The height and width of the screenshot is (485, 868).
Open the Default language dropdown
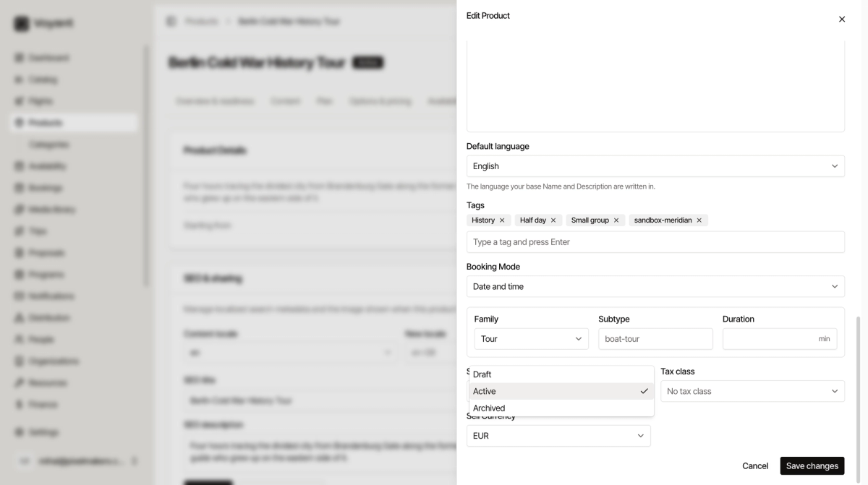pos(655,166)
